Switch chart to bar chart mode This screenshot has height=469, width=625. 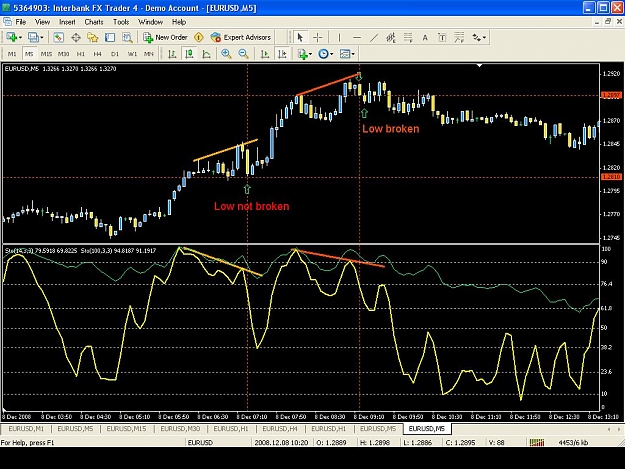[x=172, y=54]
